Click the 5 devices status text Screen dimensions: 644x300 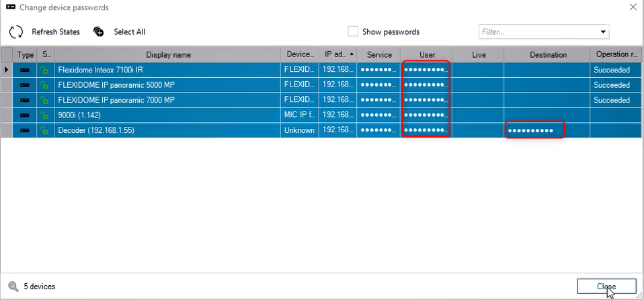point(40,287)
